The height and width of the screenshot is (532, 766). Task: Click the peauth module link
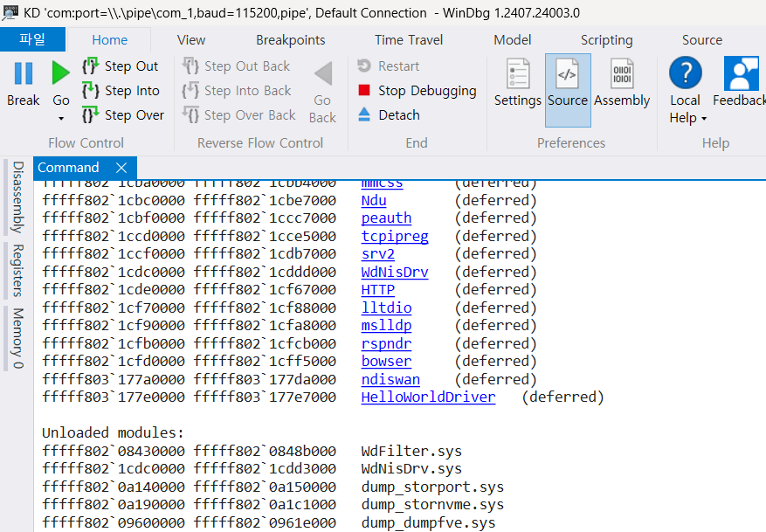[x=386, y=218]
